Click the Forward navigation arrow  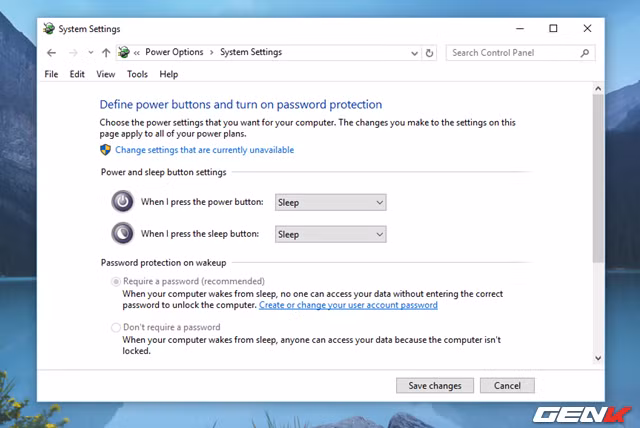72,53
